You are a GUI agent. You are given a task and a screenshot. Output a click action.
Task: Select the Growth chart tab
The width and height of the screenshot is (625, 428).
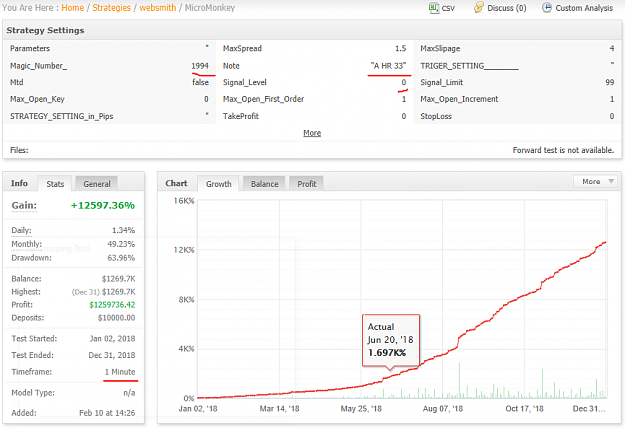click(x=218, y=184)
